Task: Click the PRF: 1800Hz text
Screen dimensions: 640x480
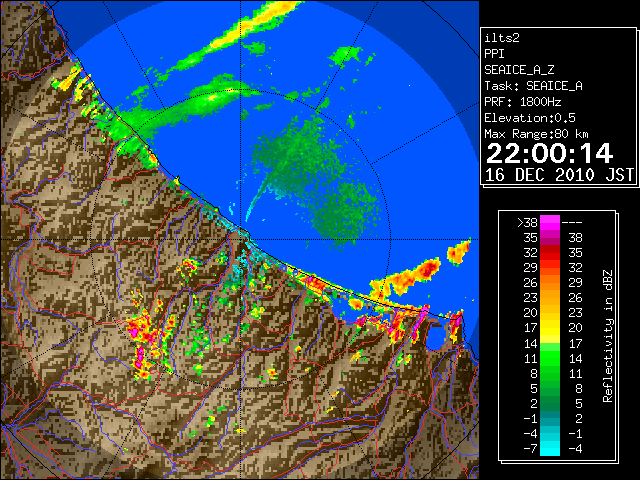Action: [x=522, y=102]
